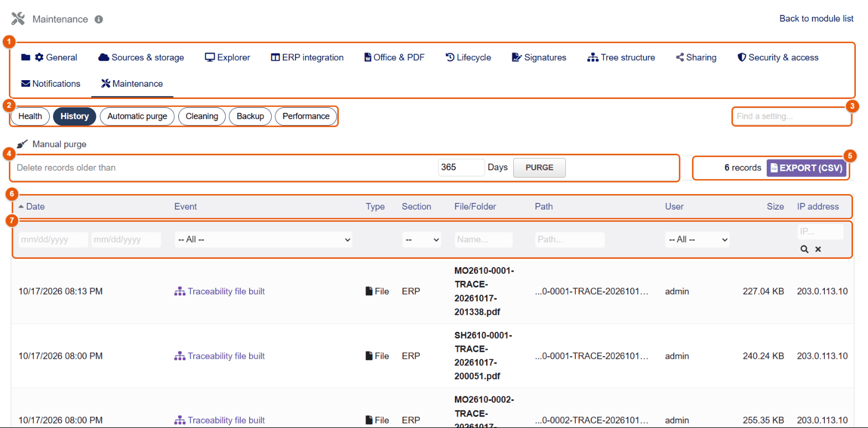Clear filters with the X icon

pos(818,249)
